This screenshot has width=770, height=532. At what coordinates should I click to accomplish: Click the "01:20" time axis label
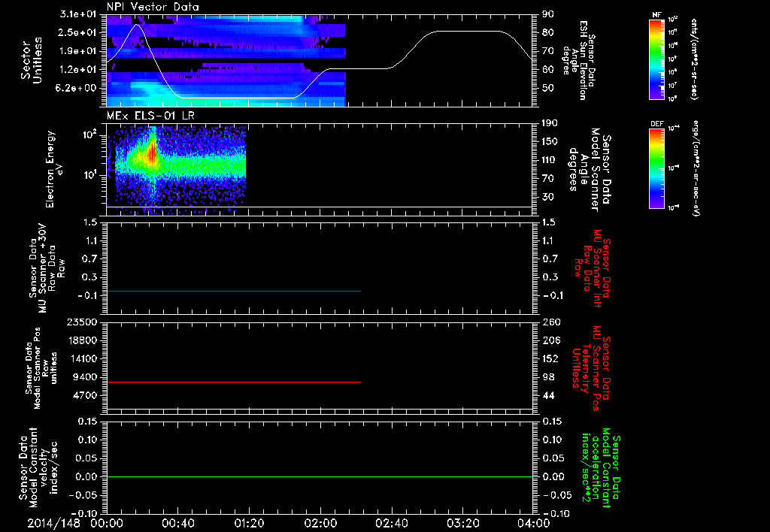[249, 523]
